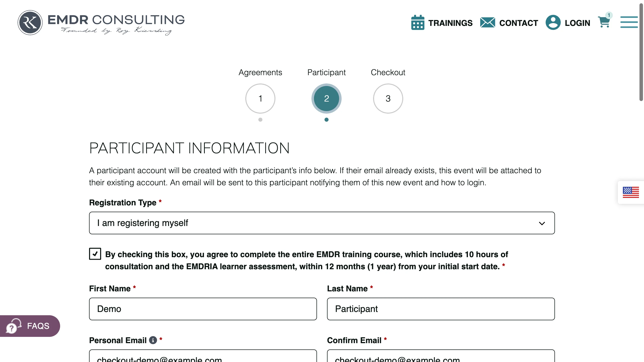Click the TRAININGS nav link
The height and width of the screenshot is (362, 644).
tap(450, 23)
